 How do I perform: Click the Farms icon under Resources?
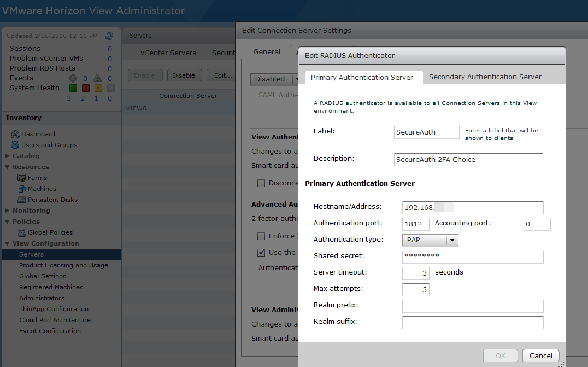[22, 178]
